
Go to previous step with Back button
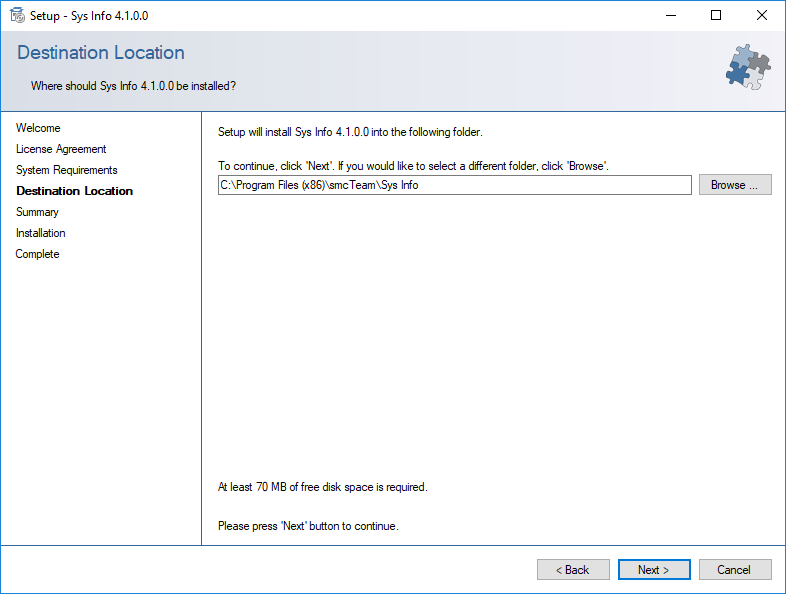[x=573, y=569]
